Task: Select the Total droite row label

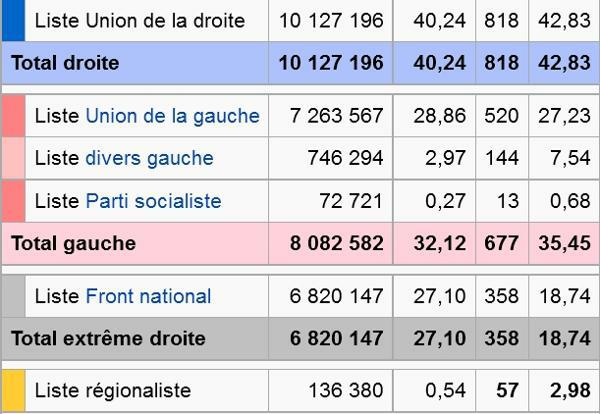Action: (x=65, y=63)
